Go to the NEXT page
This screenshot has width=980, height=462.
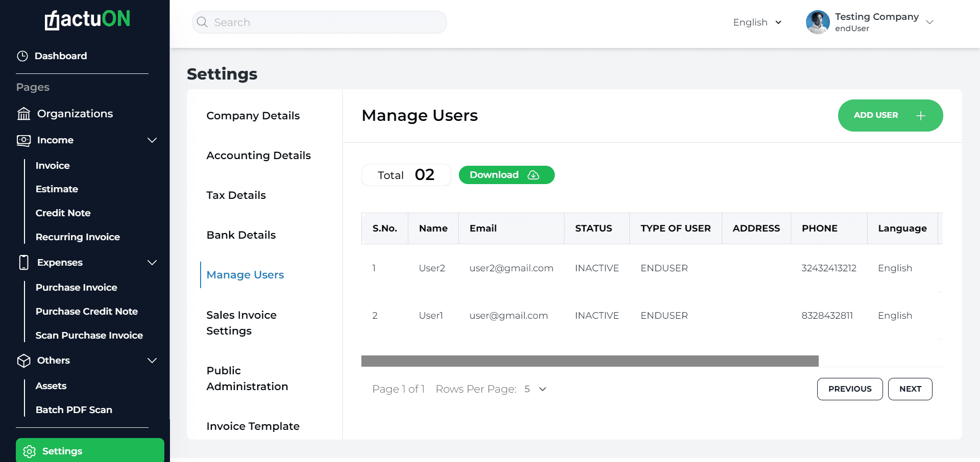[x=910, y=389]
